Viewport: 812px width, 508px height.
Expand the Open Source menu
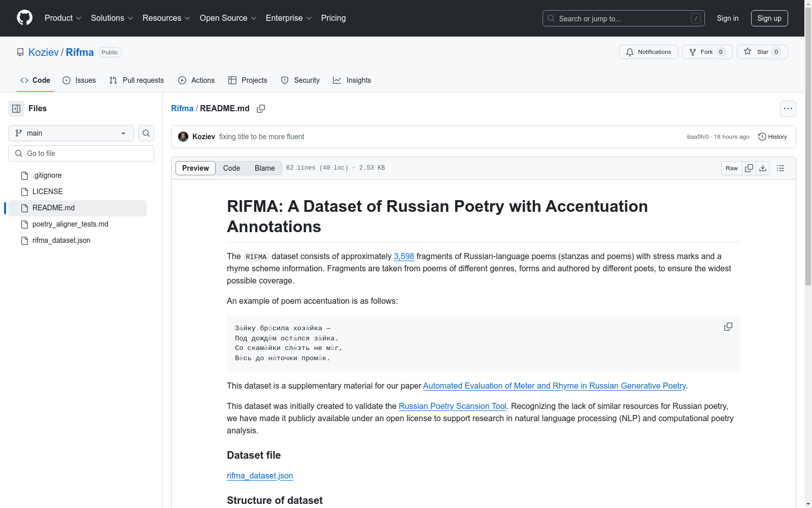[228, 18]
